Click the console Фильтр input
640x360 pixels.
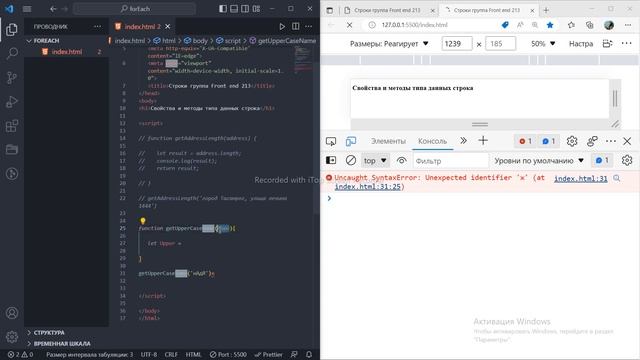pos(451,161)
